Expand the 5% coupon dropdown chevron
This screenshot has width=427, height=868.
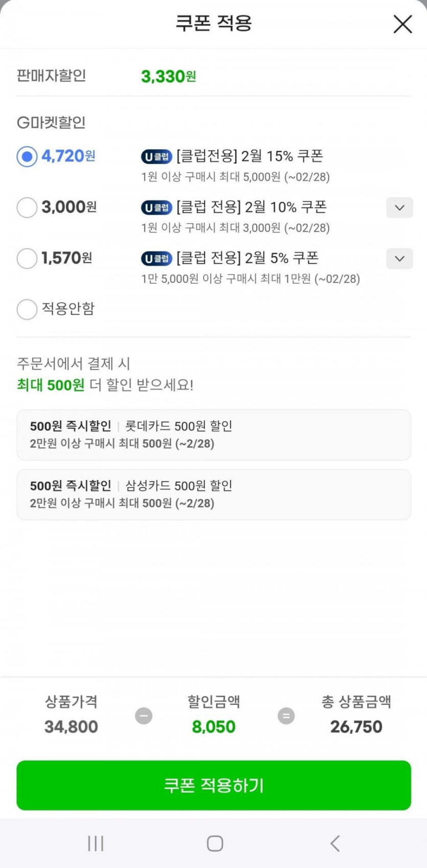(x=399, y=259)
